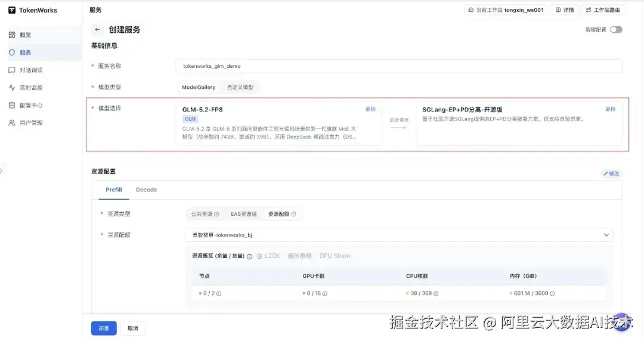Expand the collapsed sidebar chevron at left edge
The height and width of the screenshot is (341, 644).
pyautogui.click(x=2, y=171)
